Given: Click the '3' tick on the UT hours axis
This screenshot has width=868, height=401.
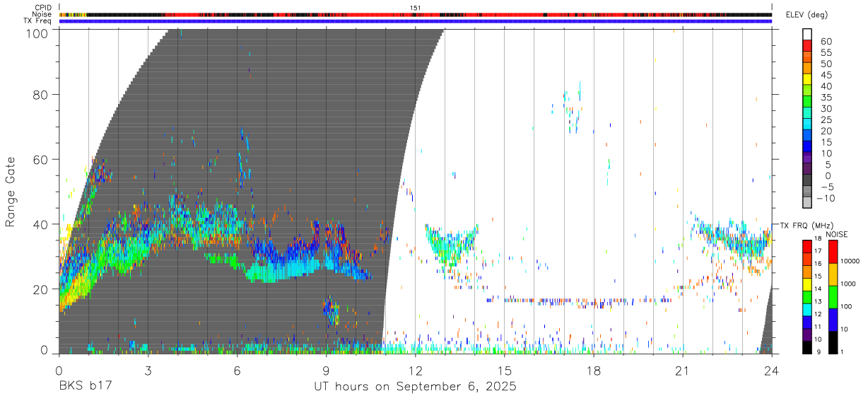Looking at the screenshot, I should pos(148,371).
